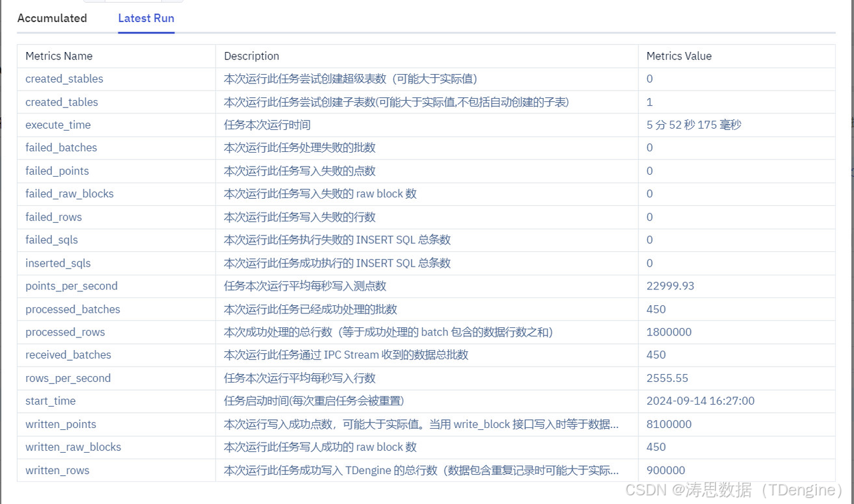The image size is (854, 504).
Task: Select the written_points value 8100000
Action: 669,424
